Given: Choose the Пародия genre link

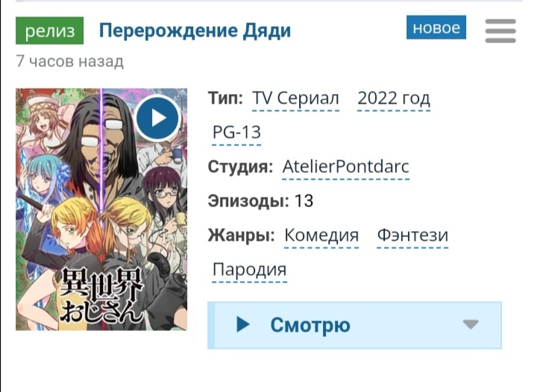Looking at the screenshot, I should (x=249, y=270).
